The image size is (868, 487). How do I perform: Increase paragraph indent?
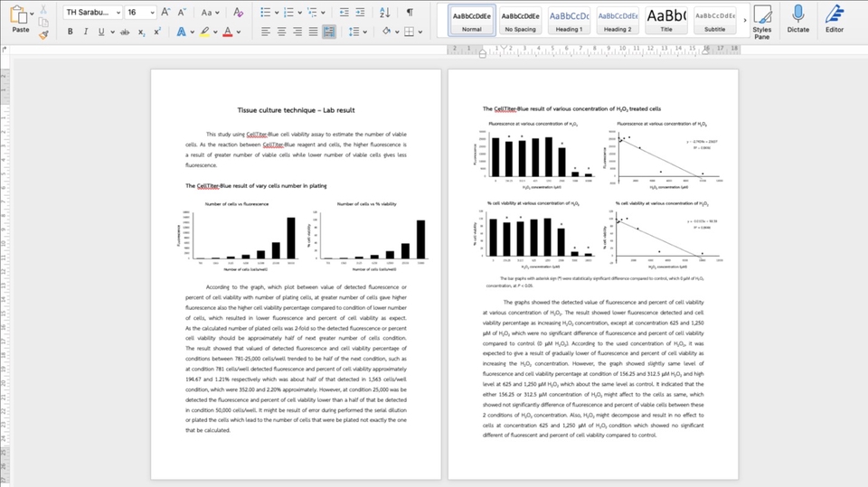click(360, 12)
